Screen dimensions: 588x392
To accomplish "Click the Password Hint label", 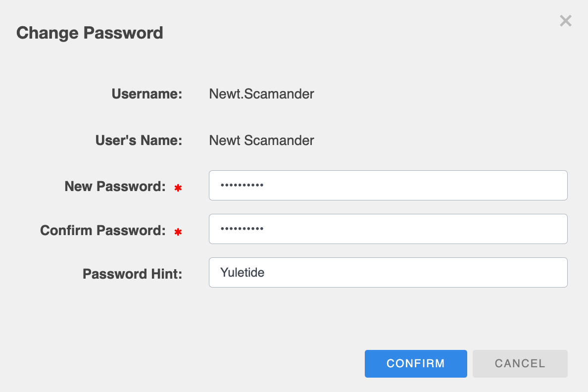I will pos(132,274).
